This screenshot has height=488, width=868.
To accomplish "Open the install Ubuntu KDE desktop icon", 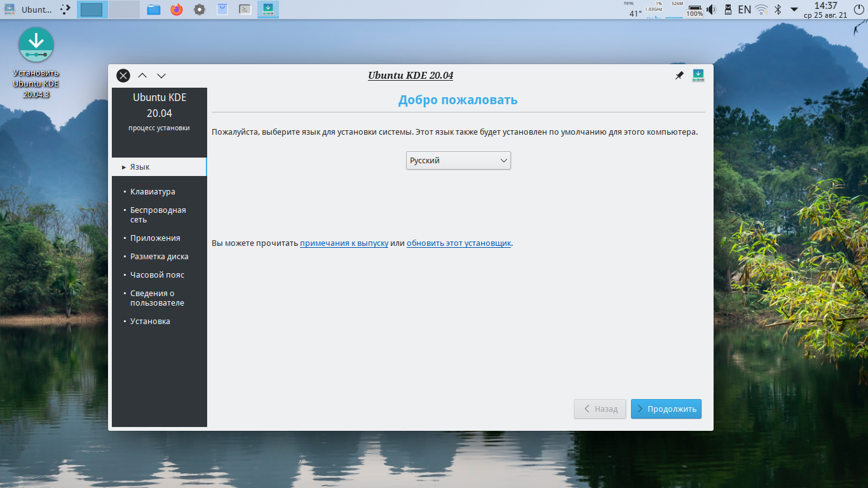I will (36, 62).
